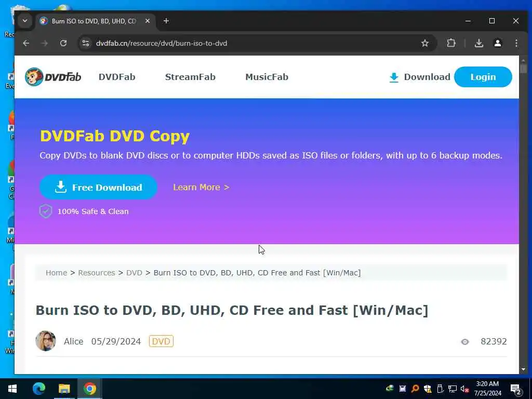
Task: Click the page scrollbar thumb
Action: [523, 68]
